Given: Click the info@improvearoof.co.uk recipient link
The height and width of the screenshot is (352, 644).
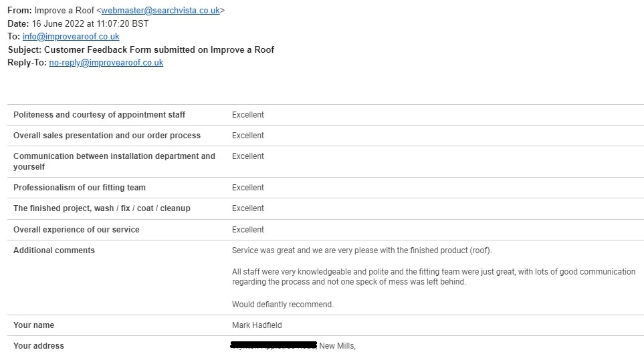Looking at the screenshot, I should pos(71,37).
